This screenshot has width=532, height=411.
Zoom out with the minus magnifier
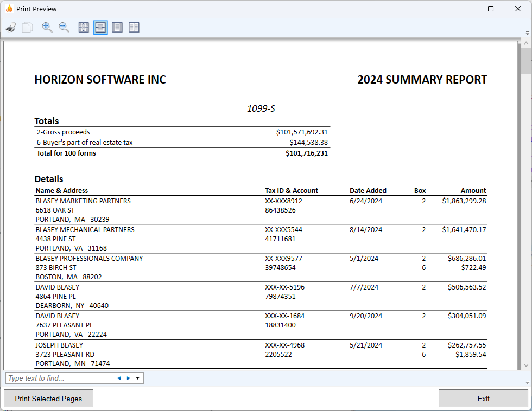(x=64, y=28)
